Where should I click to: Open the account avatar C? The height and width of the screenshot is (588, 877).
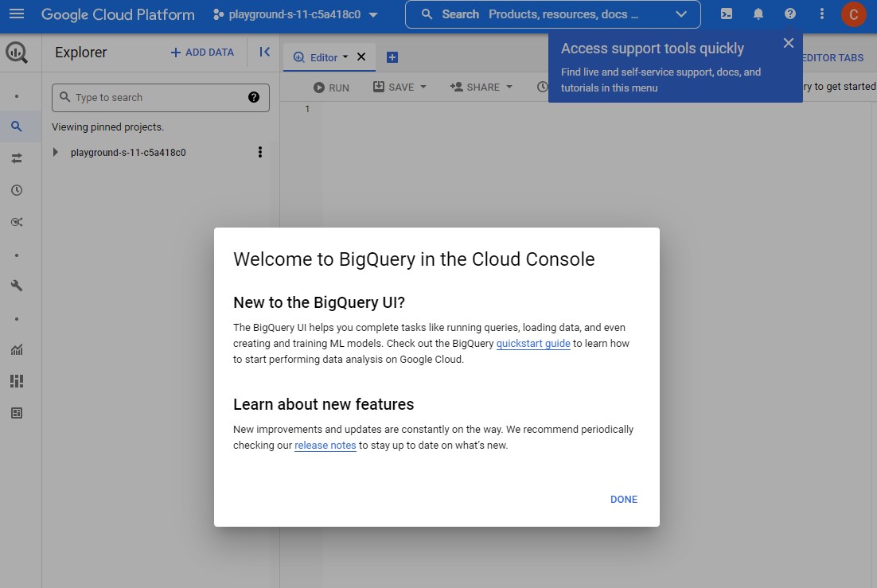[853, 14]
